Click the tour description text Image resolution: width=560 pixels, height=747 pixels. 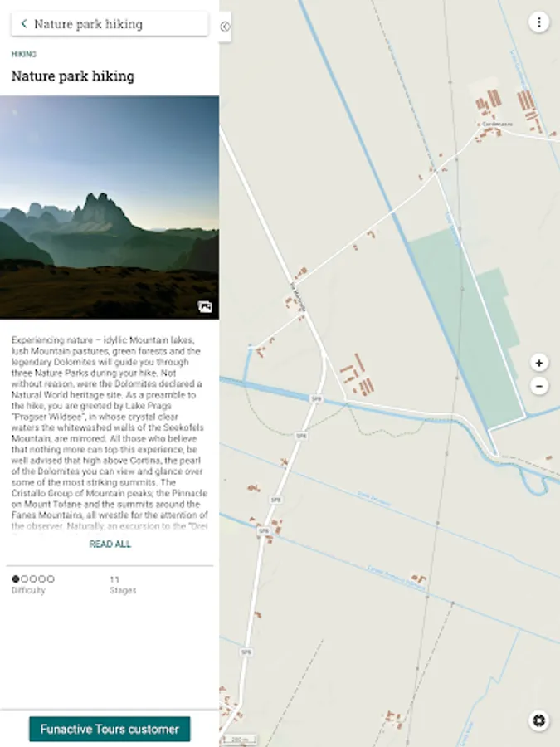(x=110, y=432)
